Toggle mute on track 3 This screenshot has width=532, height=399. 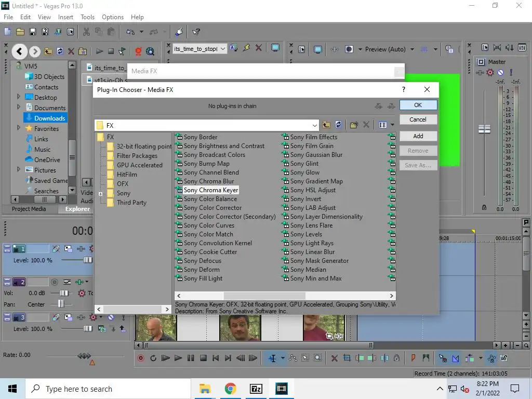(111, 317)
